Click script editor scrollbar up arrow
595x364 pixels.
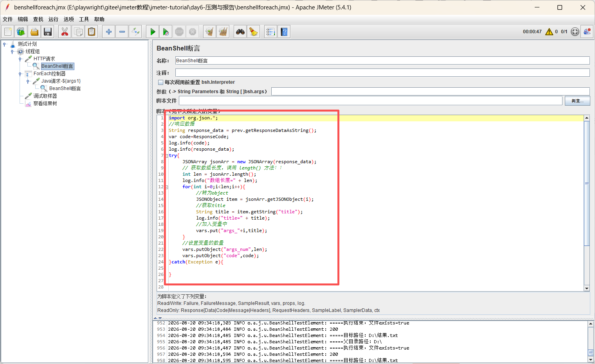587,118
